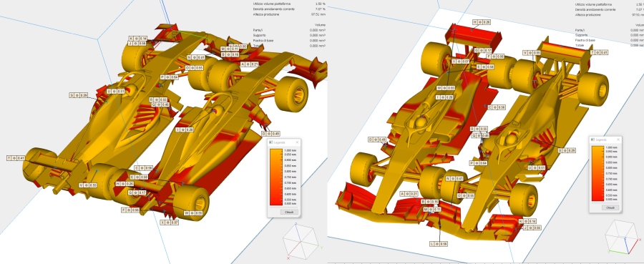Click the right Legenda title bar icon
644x264 pixels.
pos(592,140)
